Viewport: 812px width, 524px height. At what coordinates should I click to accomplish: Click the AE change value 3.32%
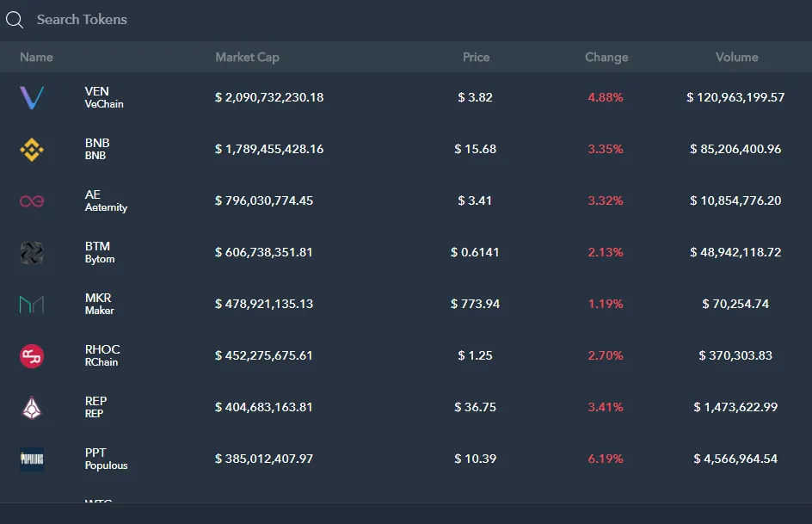point(606,200)
